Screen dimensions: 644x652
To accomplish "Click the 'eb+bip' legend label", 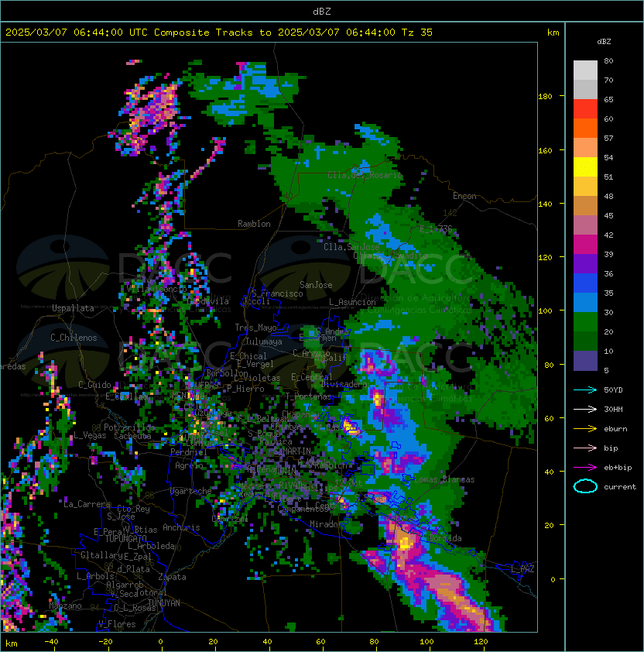I will click(x=618, y=468).
